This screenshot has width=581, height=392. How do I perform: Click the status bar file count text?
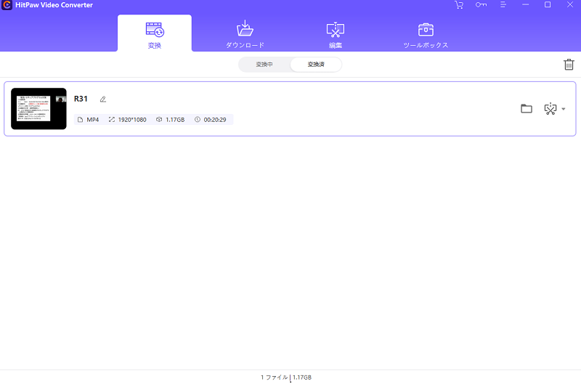275,377
